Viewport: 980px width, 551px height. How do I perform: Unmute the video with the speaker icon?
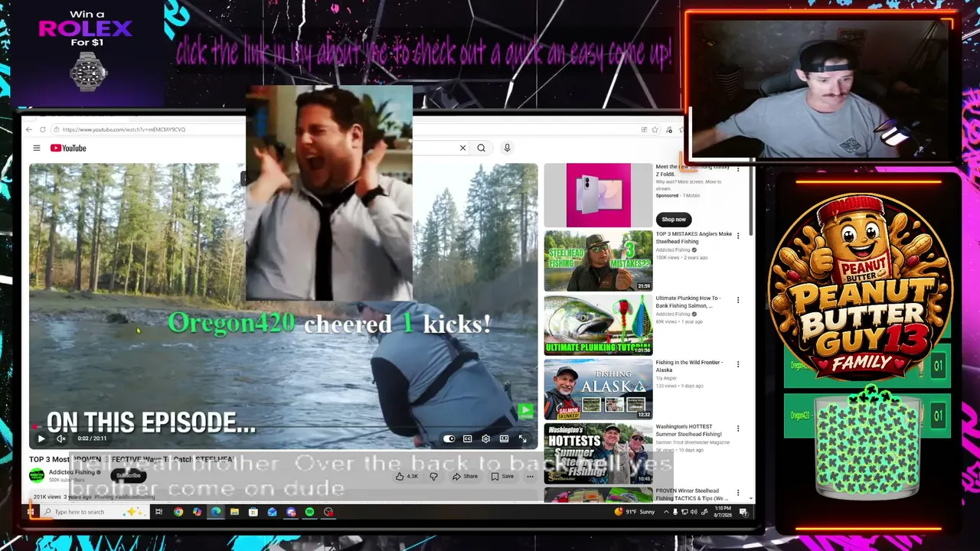pyautogui.click(x=60, y=439)
